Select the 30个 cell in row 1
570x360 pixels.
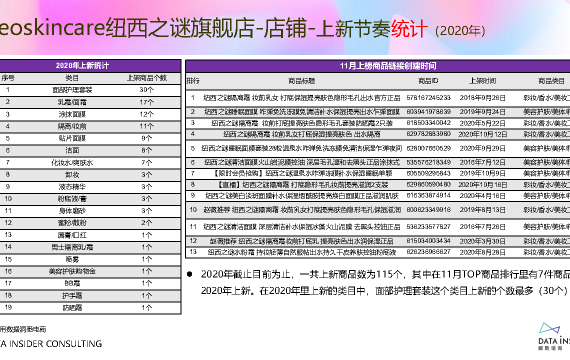pyautogui.click(x=146, y=90)
